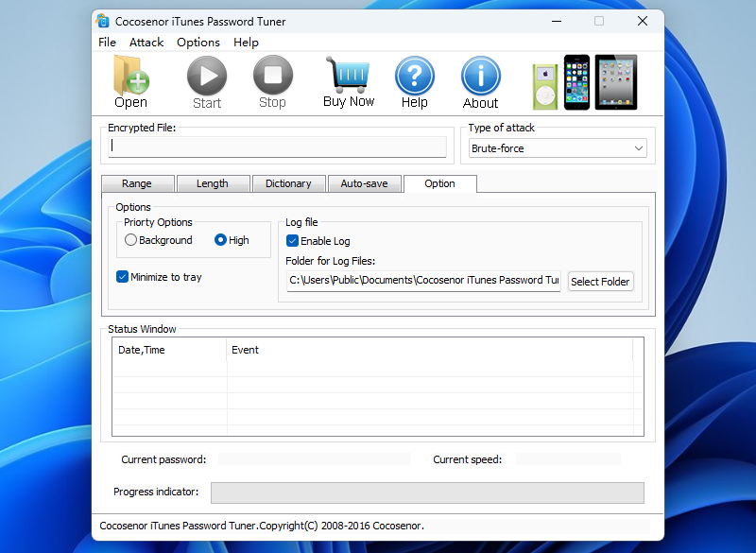756x553 pixels.
Task: Expand the Type of attack dropdown
Action: (x=558, y=148)
